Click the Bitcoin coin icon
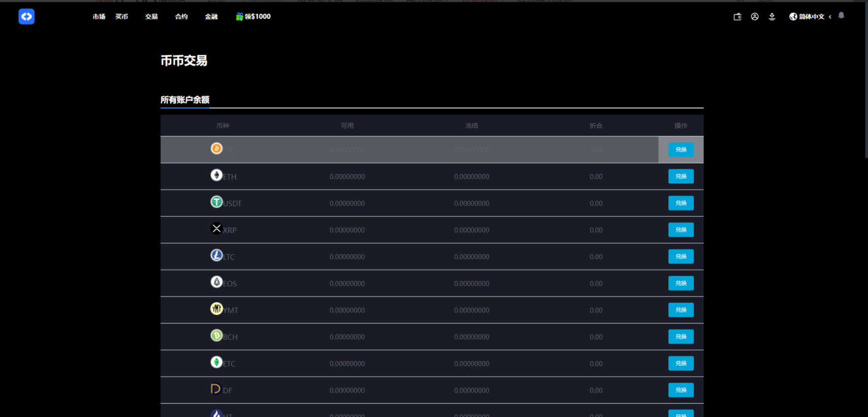The width and height of the screenshot is (868, 417). coord(216,148)
